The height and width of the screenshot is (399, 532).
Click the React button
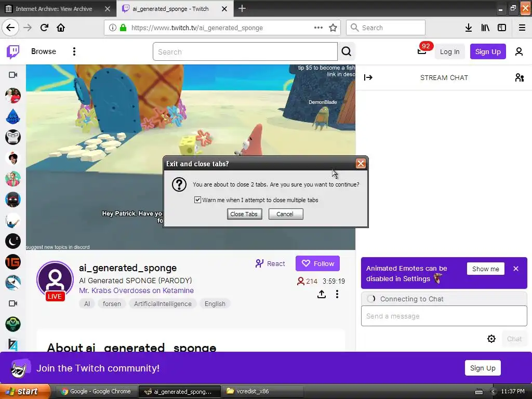tap(270, 263)
